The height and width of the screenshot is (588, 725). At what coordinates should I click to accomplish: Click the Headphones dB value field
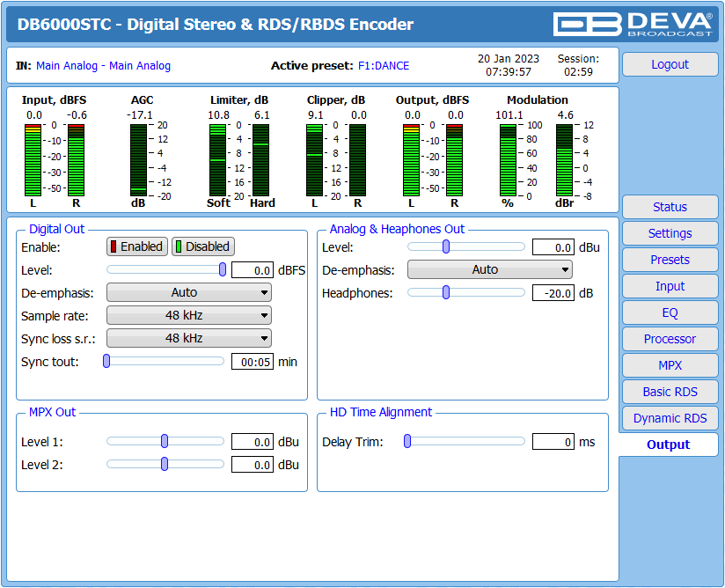coord(553,293)
